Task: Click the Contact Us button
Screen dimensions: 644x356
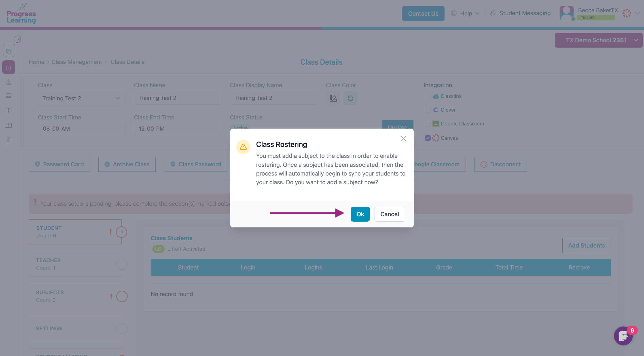Action: tap(423, 13)
